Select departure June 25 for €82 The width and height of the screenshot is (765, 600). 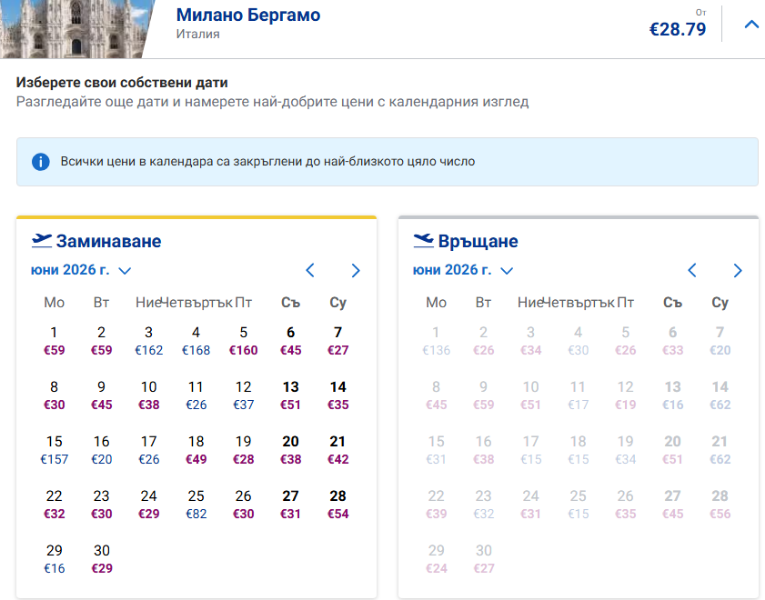click(x=196, y=505)
